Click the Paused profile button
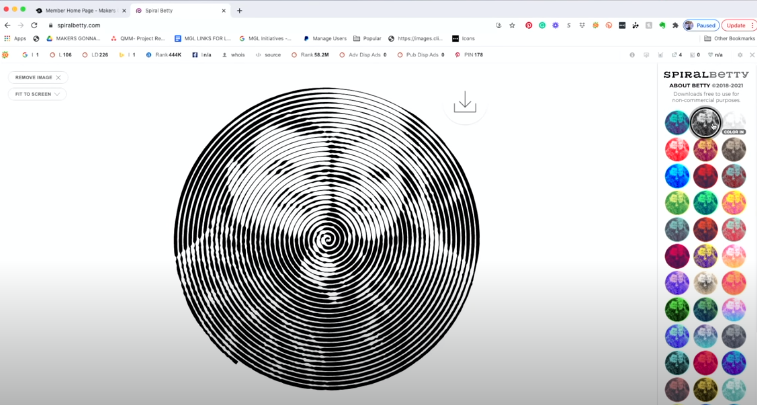The image size is (757, 405). (x=701, y=25)
